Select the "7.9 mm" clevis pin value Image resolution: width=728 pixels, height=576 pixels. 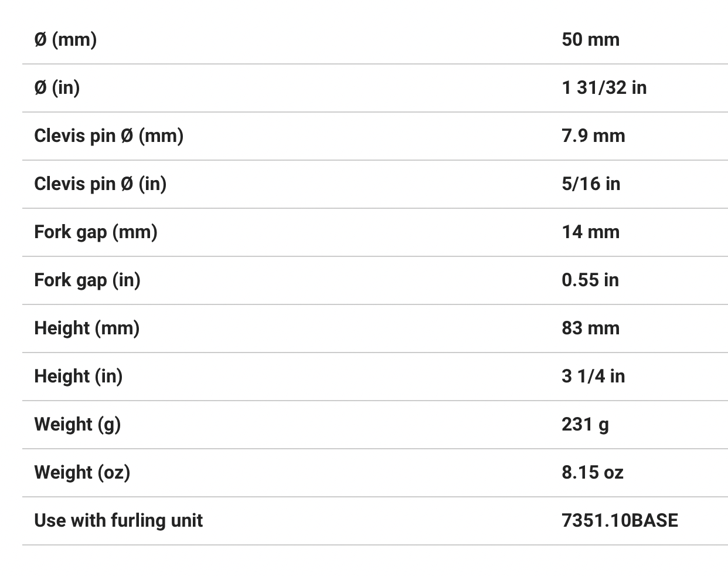tap(593, 136)
